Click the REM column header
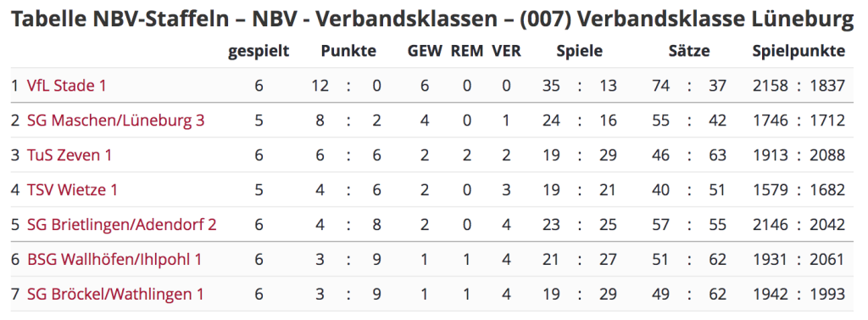Viewport: 868px width, 320px height. [467, 51]
